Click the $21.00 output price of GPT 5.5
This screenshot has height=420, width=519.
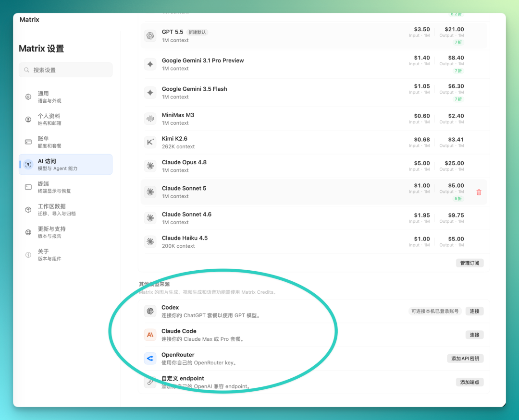click(x=454, y=29)
